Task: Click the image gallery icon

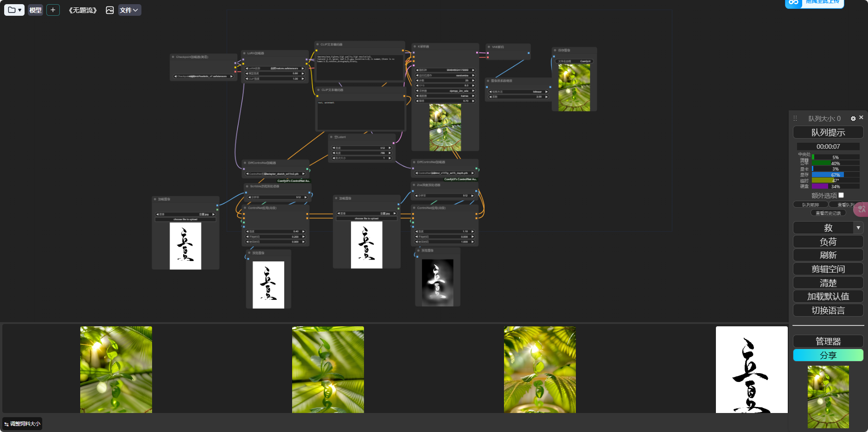Action: (x=109, y=10)
